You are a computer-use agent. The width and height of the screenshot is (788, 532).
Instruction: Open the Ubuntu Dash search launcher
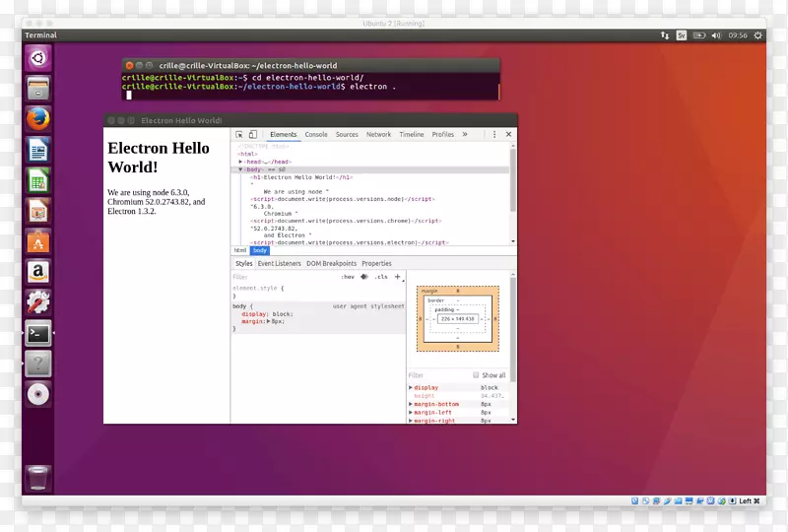pyautogui.click(x=38, y=58)
